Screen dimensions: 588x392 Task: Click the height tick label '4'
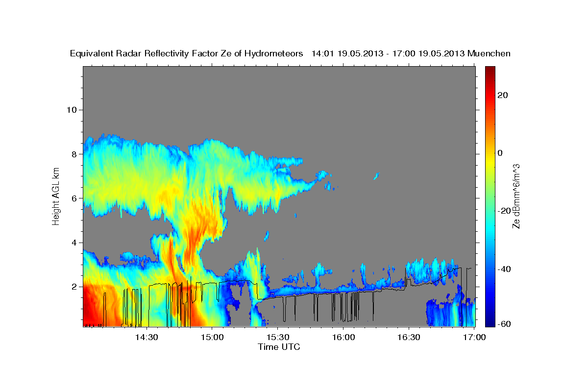pyautogui.click(x=73, y=243)
